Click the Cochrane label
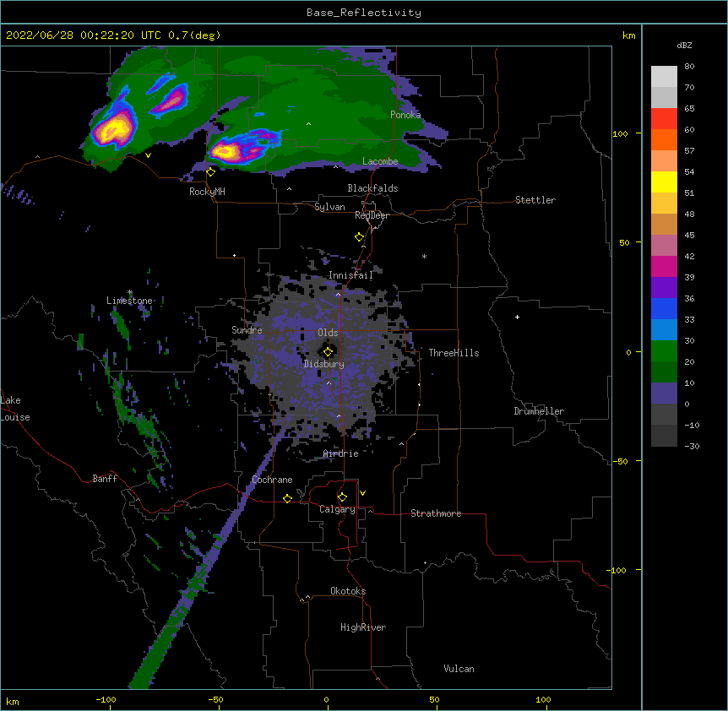The image size is (728, 711). [x=272, y=480]
